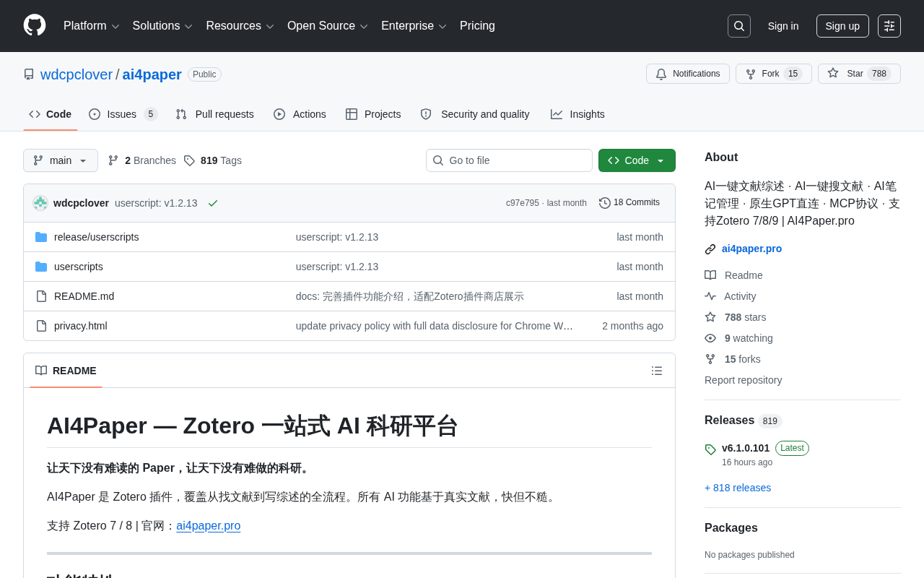The height and width of the screenshot is (578, 924).
Task: Expand the Platform menu
Action: click(92, 26)
